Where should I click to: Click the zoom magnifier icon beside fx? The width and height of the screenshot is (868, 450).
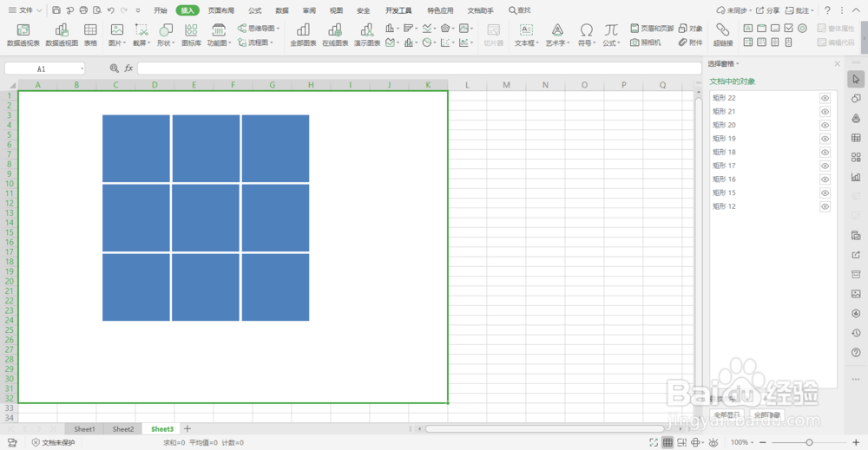(114, 68)
